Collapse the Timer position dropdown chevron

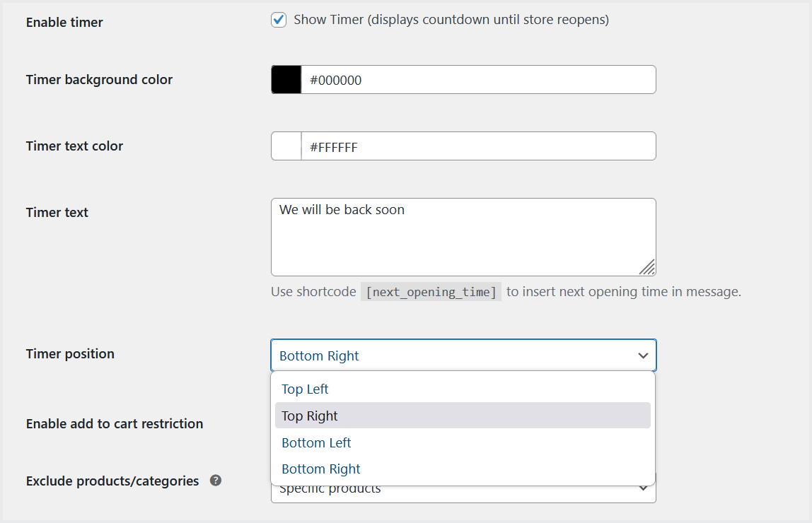pos(643,355)
